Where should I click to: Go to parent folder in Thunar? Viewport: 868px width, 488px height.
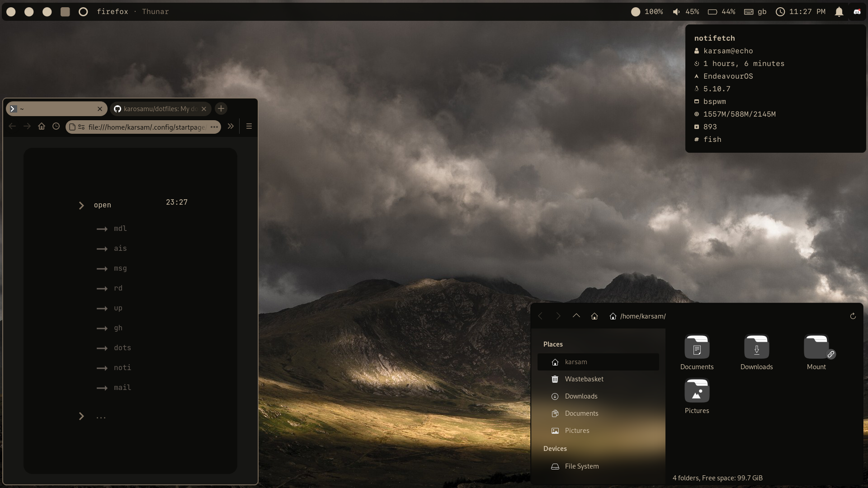point(576,316)
